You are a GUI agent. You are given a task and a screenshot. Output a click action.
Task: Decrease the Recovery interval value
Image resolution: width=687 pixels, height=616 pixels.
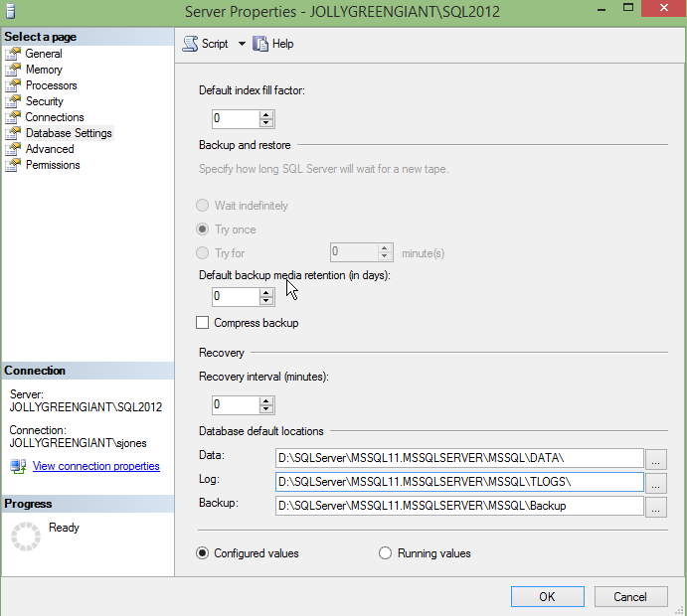click(266, 409)
